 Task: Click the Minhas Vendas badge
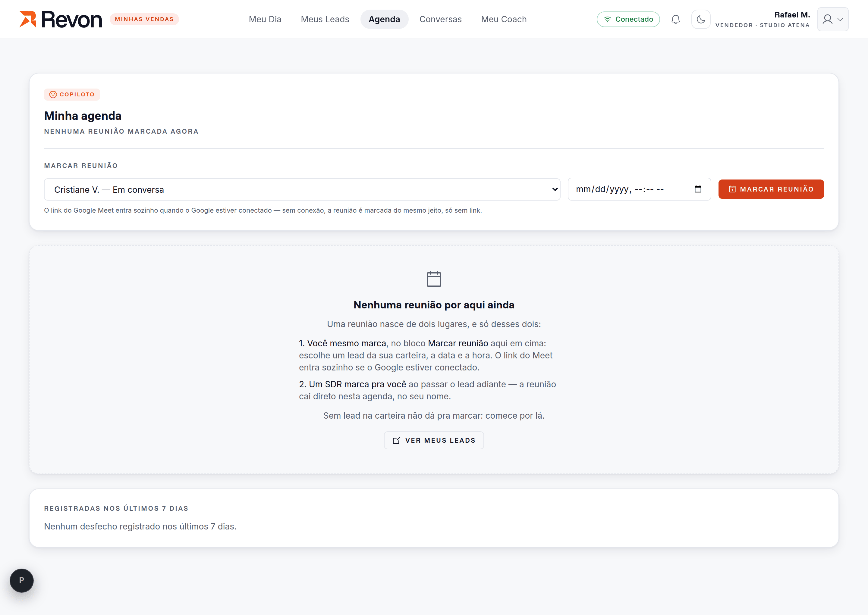pos(144,19)
